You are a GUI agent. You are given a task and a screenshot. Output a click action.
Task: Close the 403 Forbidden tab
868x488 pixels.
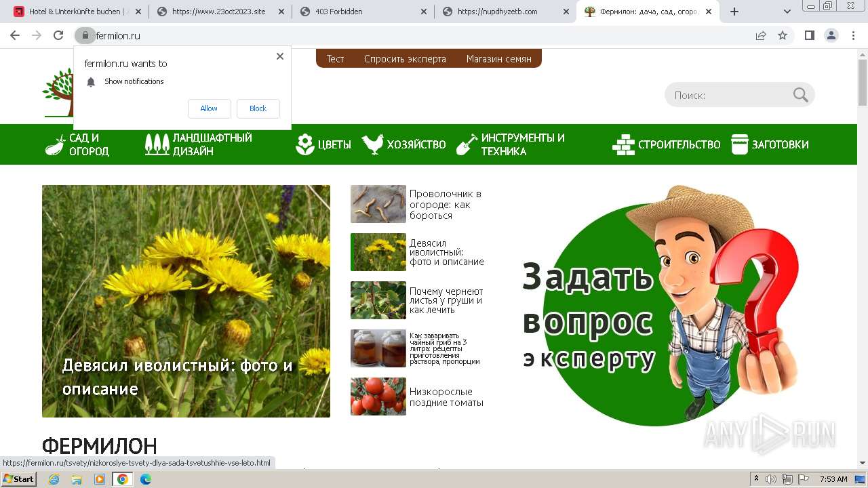(x=424, y=12)
